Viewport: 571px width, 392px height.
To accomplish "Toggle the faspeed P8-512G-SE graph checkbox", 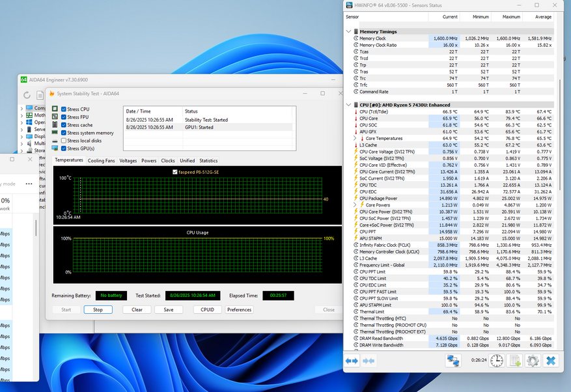I will 174,172.
